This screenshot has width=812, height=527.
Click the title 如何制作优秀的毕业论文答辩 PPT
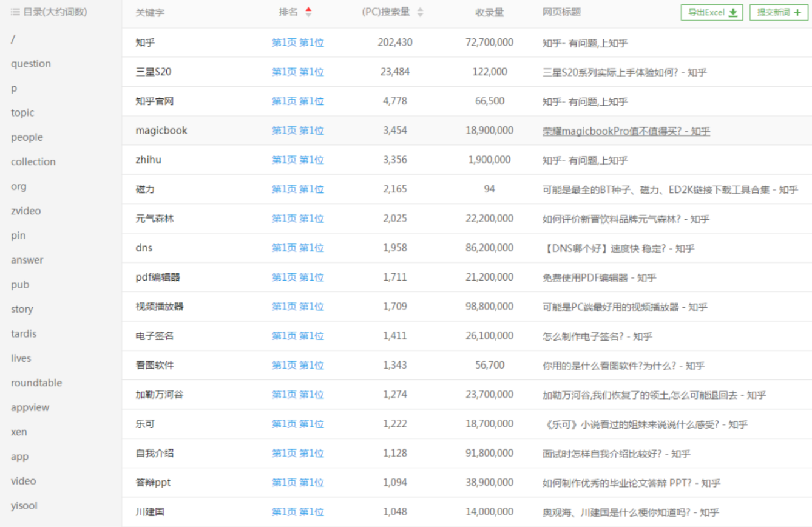[631, 483]
